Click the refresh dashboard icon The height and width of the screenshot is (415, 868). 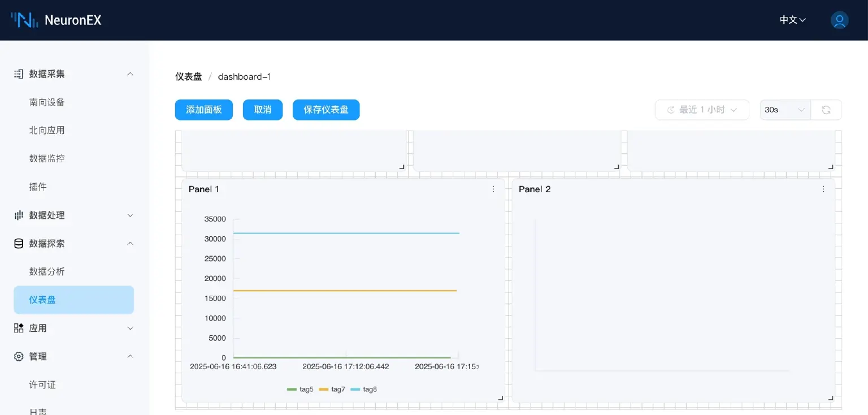[826, 110]
